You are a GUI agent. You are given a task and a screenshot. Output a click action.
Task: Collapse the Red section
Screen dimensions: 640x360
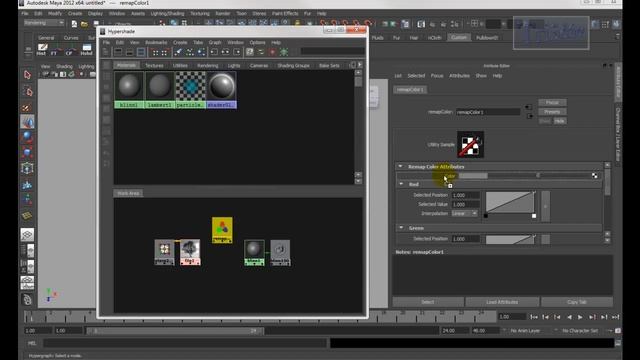click(401, 184)
